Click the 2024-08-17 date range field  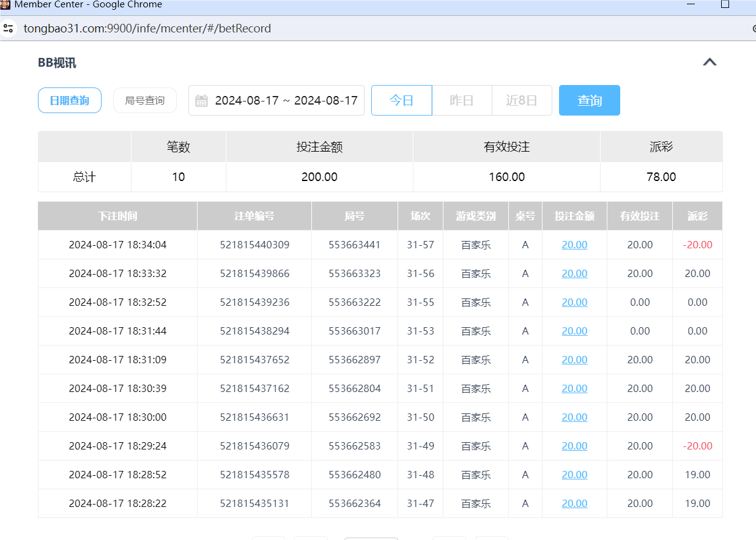(287, 100)
